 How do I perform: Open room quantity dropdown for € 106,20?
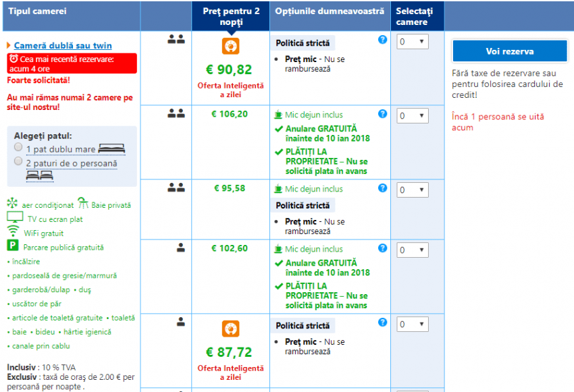tap(412, 116)
